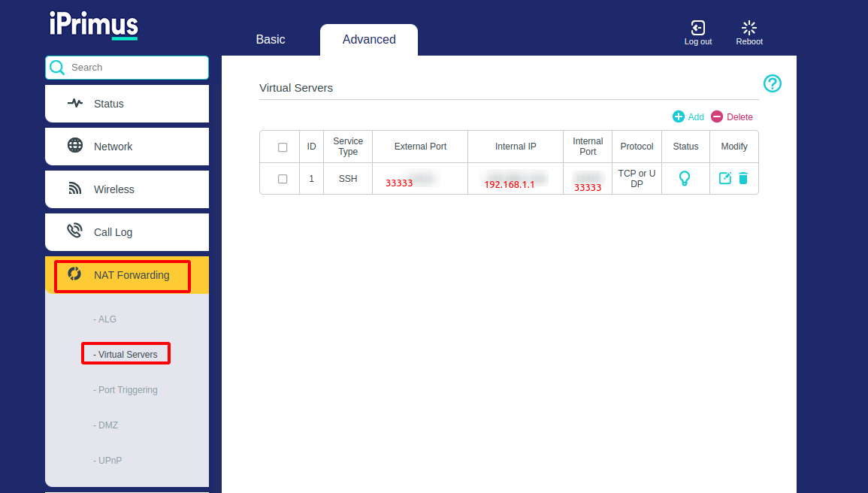The width and height of the screenshot is (868, 493).
Task: Expand the Wireless sidebar section
Action: (x=113, y=189)
